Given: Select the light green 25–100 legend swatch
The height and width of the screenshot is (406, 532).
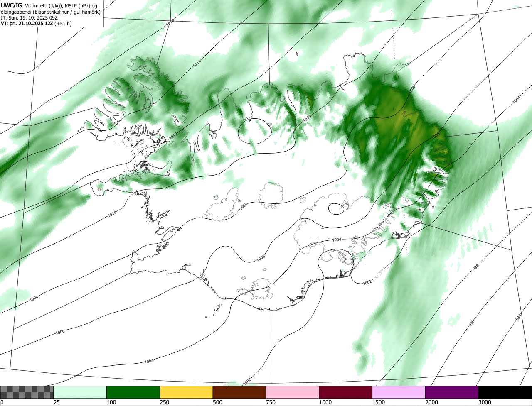Looking at the screenshot, I should [80, 392].
